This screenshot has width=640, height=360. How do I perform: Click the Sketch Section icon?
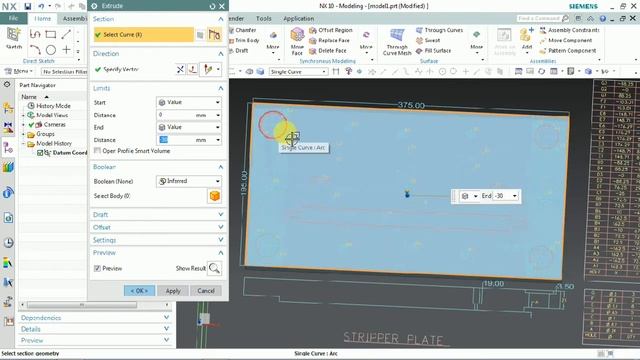pos(200,35)
